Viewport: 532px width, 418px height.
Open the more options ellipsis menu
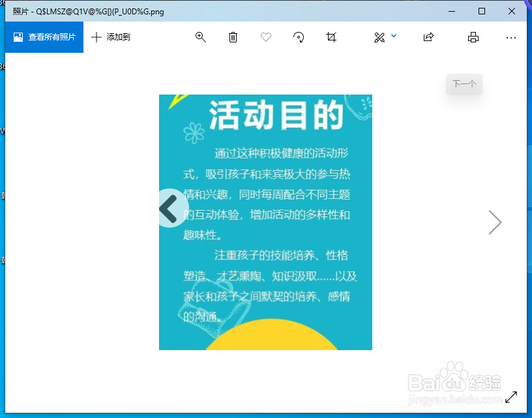point(510,38)
